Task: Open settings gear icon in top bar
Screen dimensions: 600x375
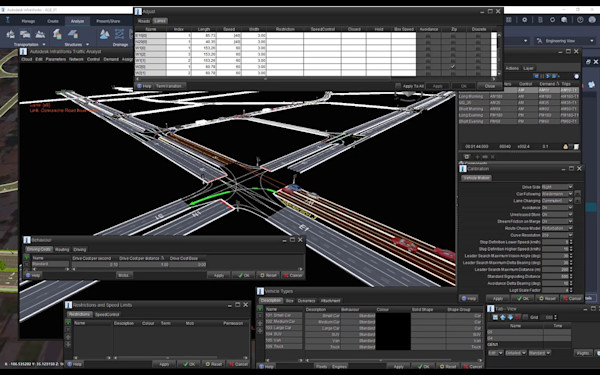Action: coord(524,20)
